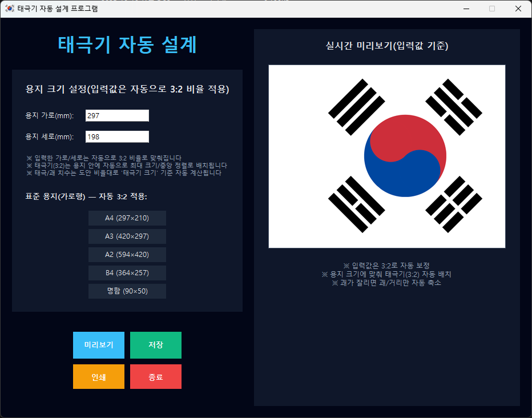Click the lower-right trigram of all broken bars
532x418 pixels.
pos(454,204)
